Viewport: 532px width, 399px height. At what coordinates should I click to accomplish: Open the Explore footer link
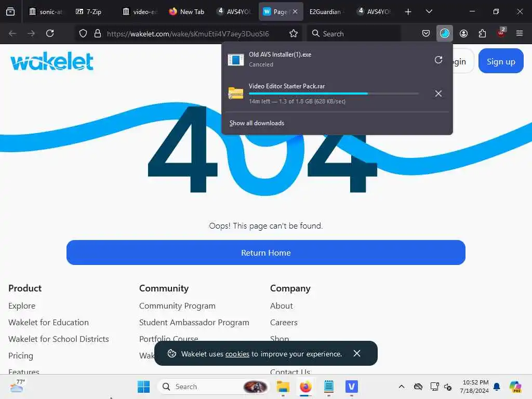point(22,305)
